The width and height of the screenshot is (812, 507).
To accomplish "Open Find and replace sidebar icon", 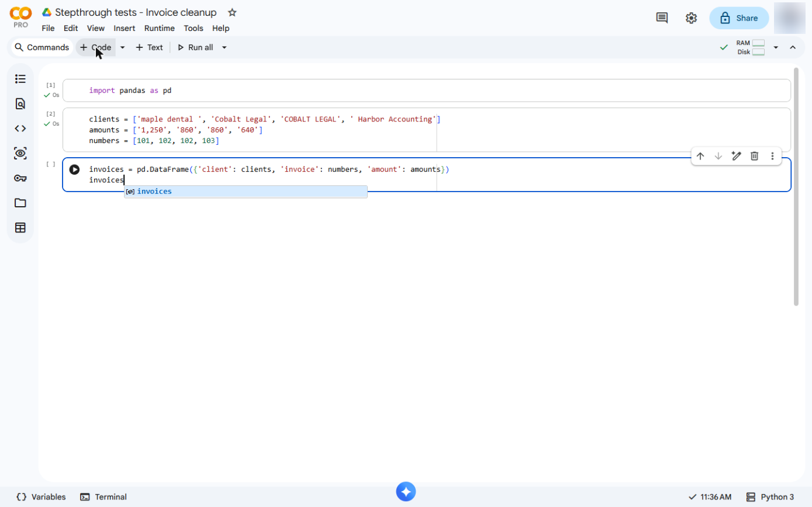I will (20, 104).
